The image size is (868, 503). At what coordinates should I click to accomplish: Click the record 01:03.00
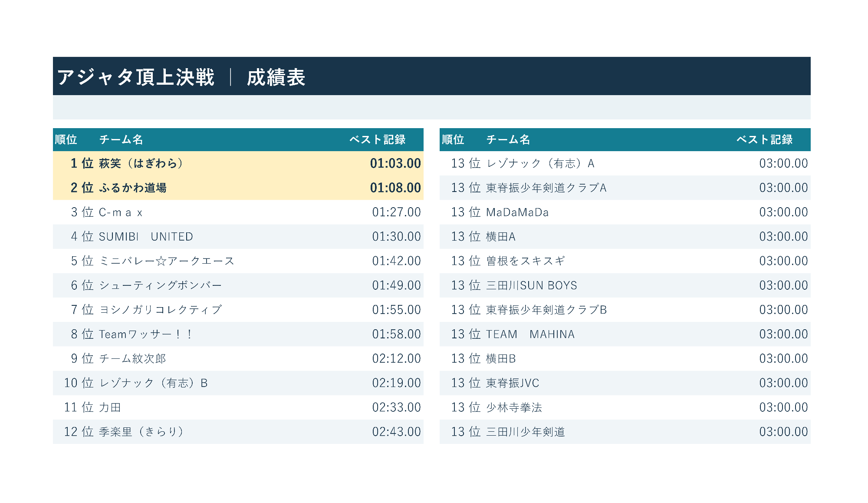point(395,163)
